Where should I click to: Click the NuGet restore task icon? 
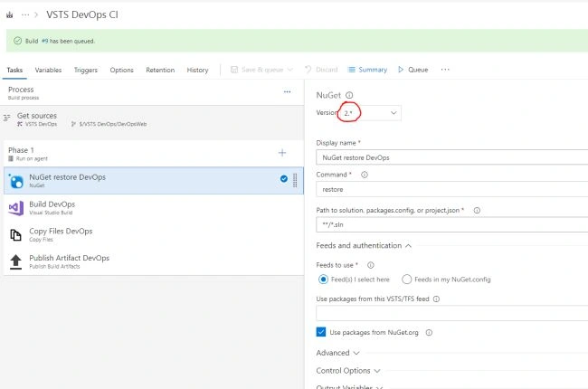(16, 181)
